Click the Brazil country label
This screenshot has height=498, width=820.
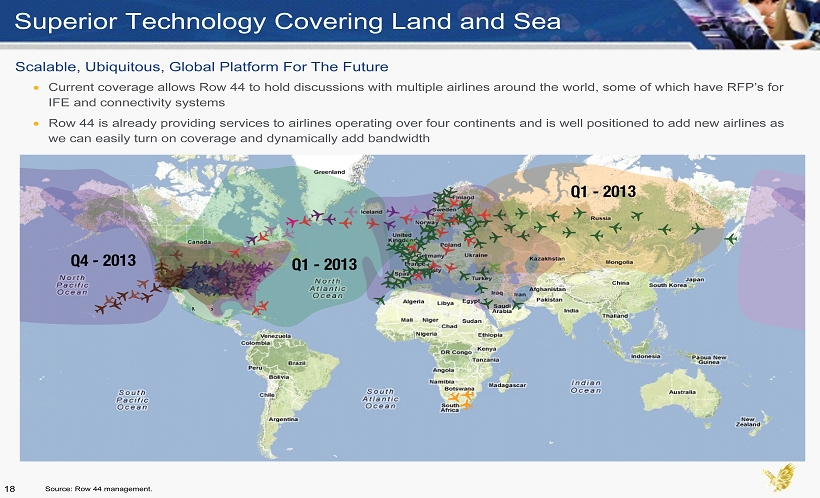coord(296,363)
